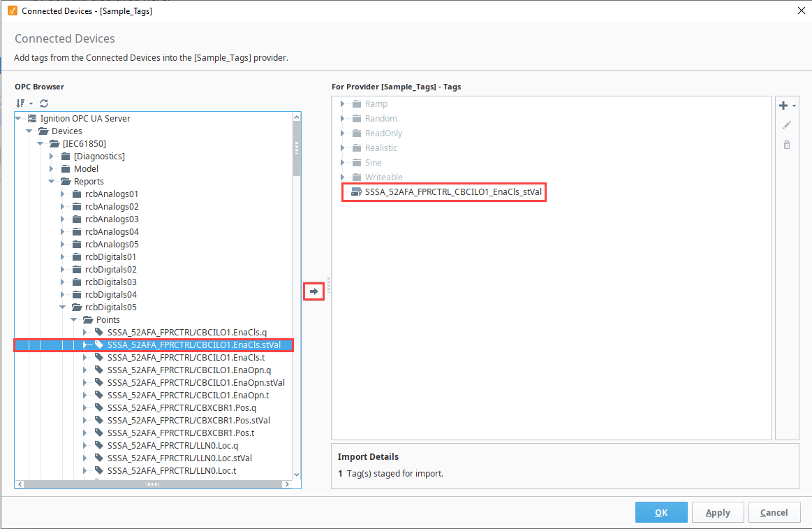The width and height of the screenshot is (812, 529).
Task: Expand the [Diagnostics] node
Action: 51,156
